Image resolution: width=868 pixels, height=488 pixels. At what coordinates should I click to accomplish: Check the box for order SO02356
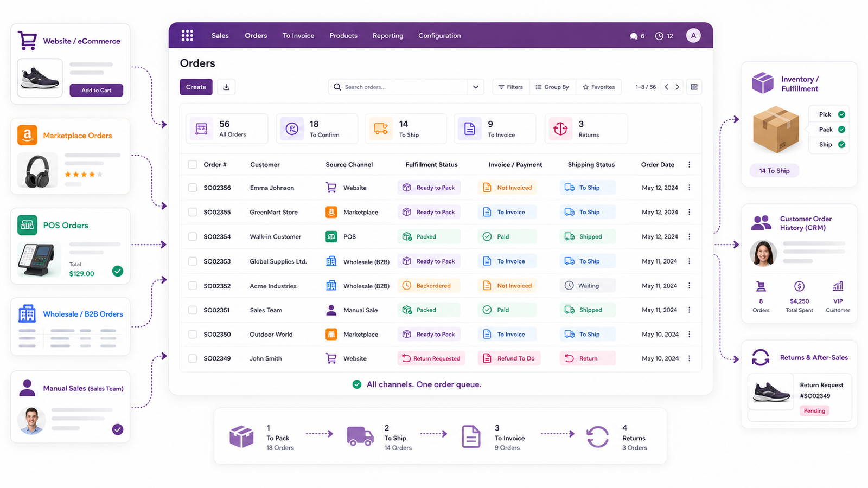tap(193, 188)
